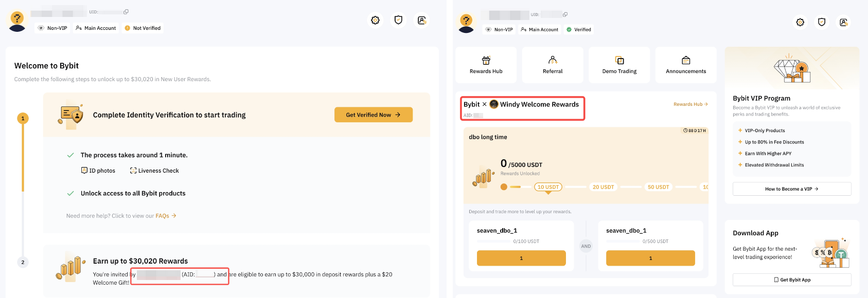Open settings gear in the left panel header
The height and width of the screenshot is (298, 868).
click(x=375, y=20)
